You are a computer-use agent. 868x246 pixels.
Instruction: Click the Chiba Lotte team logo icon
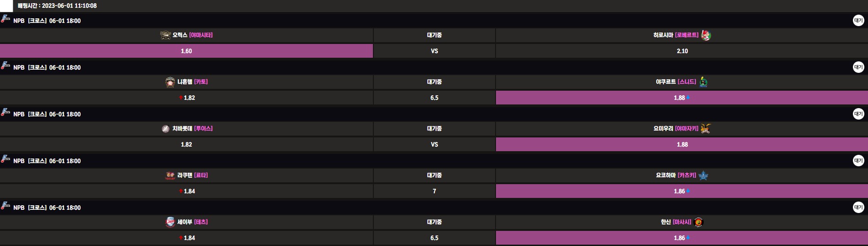[166, 129]
